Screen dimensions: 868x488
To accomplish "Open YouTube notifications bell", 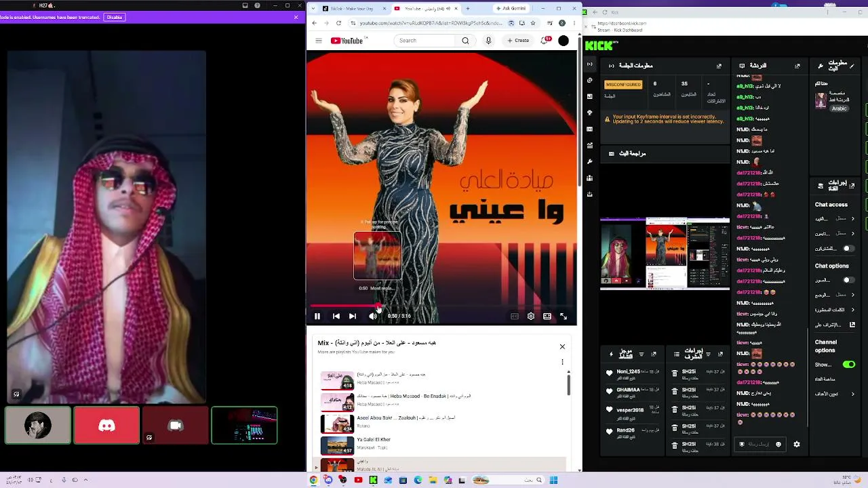I will (x=545, y=41).
